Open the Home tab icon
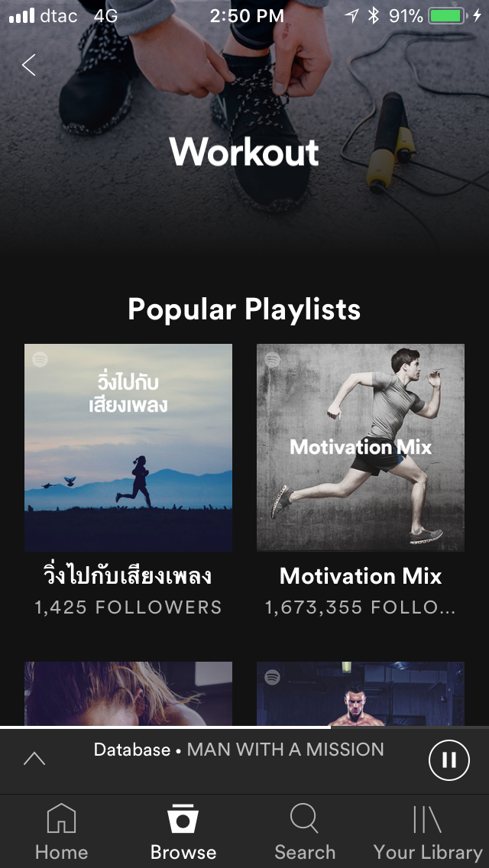 [61, 819]
